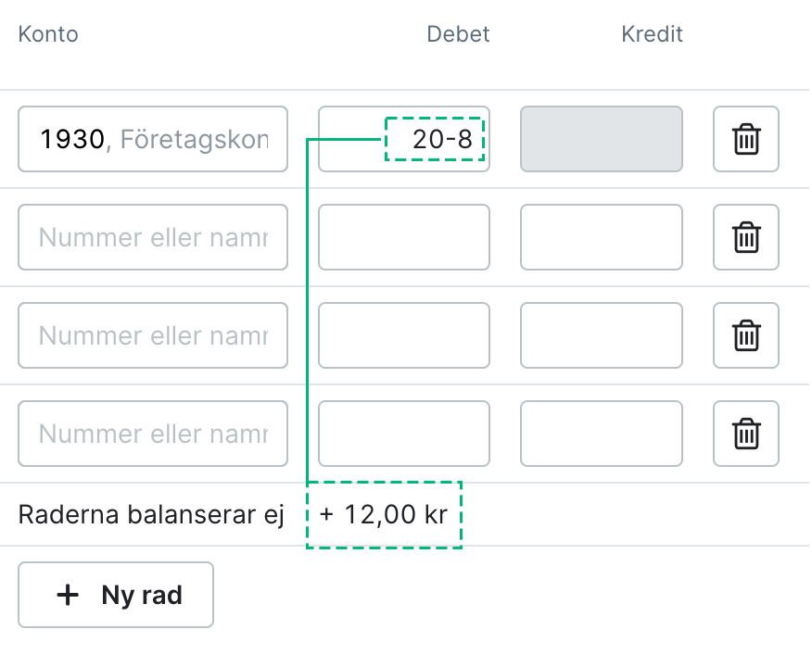
Task: Click the trash icon on the second row
Action: click(745, 237)
